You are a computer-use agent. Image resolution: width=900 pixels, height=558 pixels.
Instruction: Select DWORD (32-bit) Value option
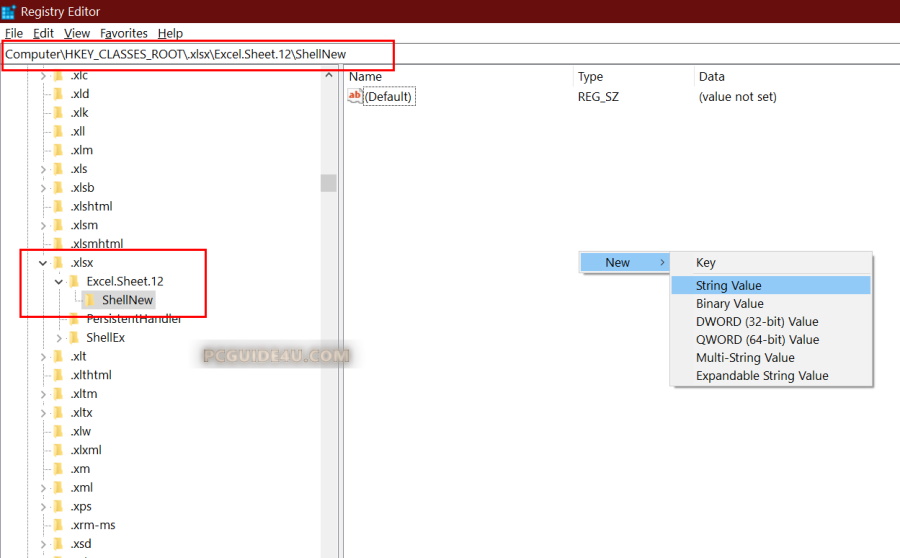[x=757, y=322]
